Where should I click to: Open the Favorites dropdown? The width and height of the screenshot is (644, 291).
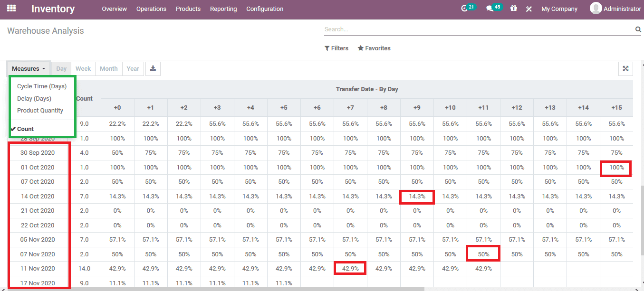coord(374,48)
